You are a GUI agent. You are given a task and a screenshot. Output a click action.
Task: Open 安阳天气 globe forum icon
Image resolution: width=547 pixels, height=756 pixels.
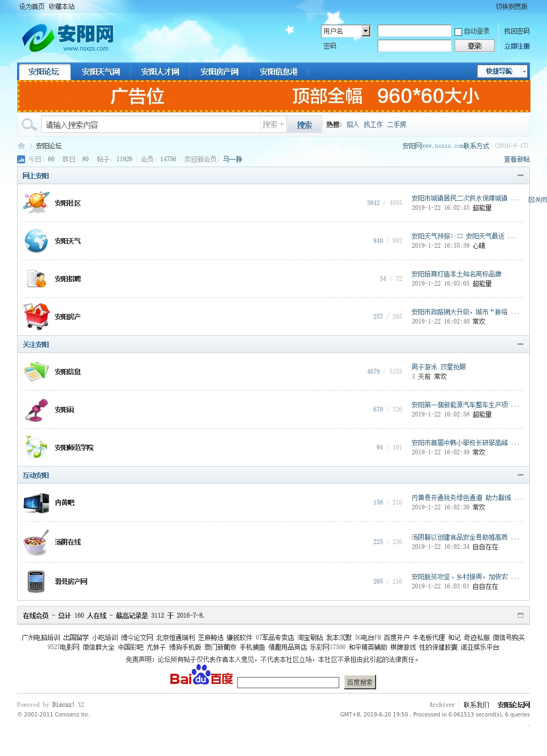tap(36, 241)
